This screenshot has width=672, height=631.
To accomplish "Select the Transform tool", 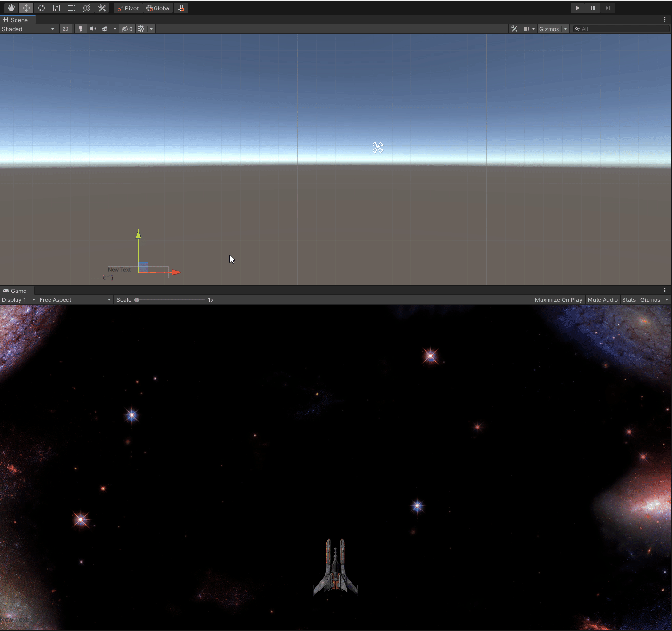I will coord(86,8).
